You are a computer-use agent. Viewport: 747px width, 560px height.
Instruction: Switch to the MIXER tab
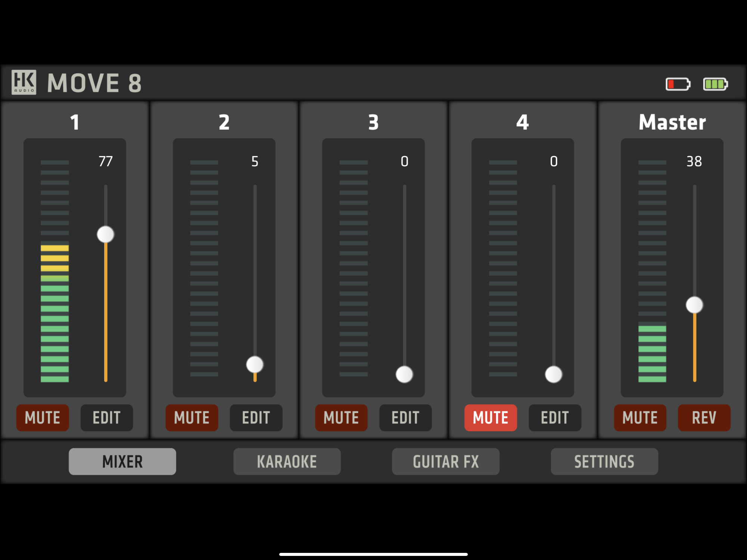coord(123,462)
